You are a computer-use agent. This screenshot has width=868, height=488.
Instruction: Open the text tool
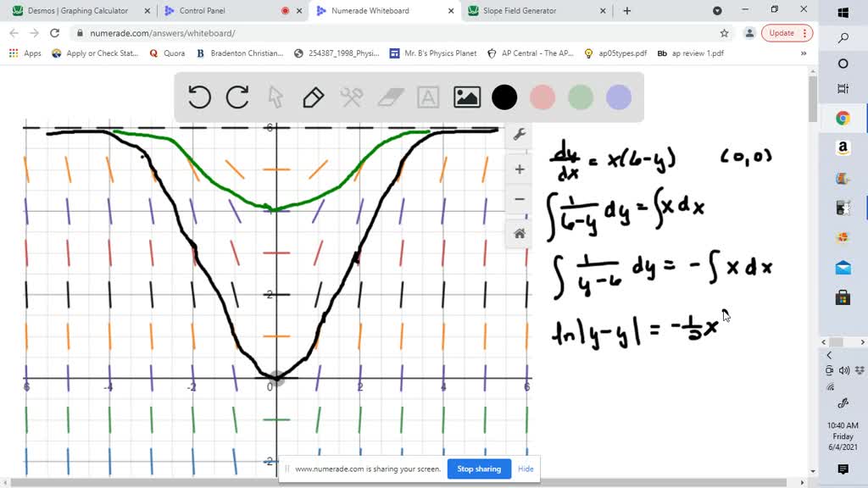pyautogui.click(x=428, y=97)
